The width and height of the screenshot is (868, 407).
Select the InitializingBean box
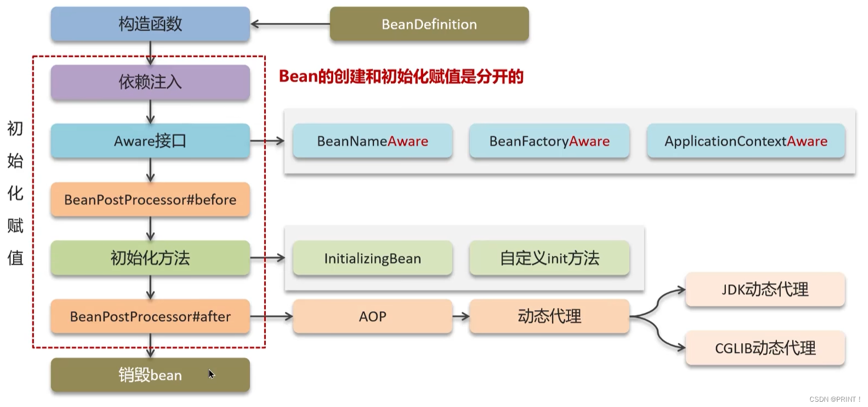[373, 258]
